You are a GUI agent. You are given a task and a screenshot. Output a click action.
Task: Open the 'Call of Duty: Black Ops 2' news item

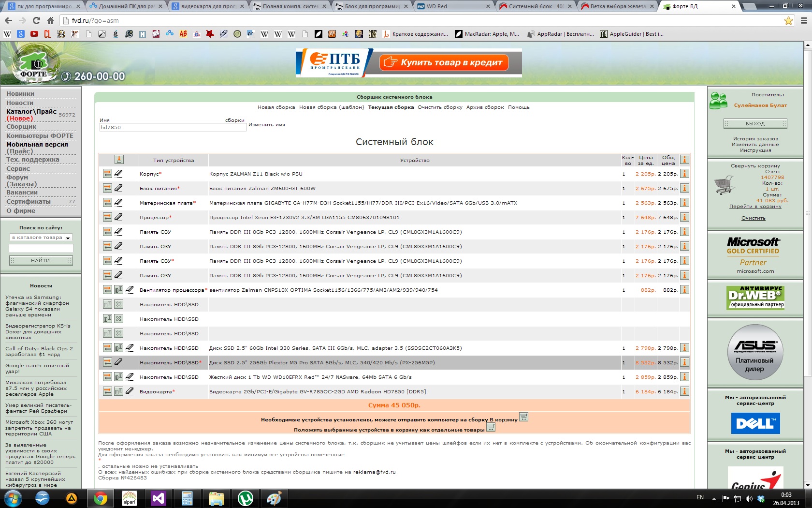[x=39, y=351]
